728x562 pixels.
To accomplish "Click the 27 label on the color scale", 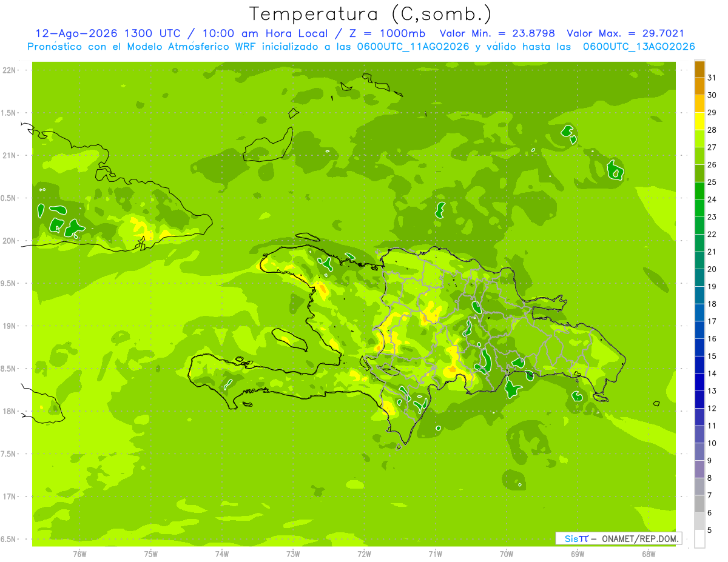I will point(712,147).
